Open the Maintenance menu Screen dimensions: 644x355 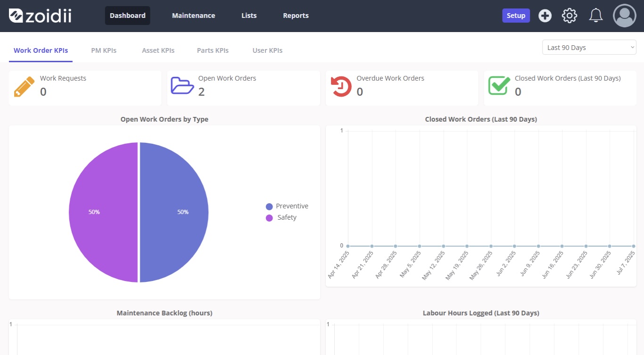point(193,15)
